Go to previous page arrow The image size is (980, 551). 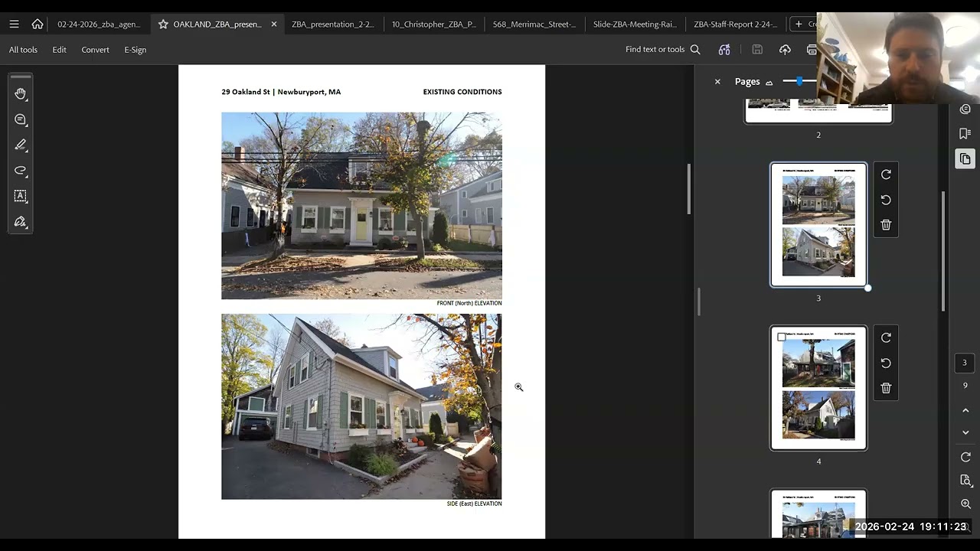[x=965, y=411]
